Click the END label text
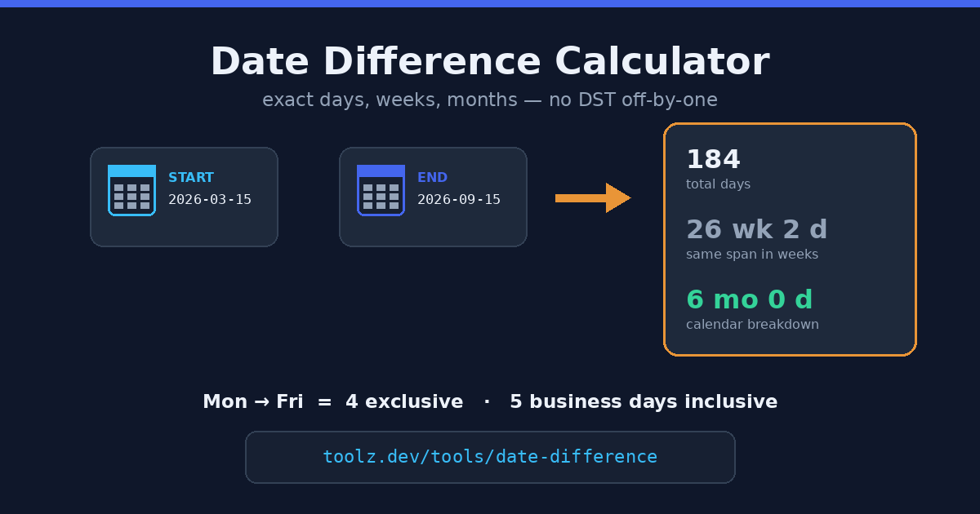 pyautogui.click(x=432, y=178)
